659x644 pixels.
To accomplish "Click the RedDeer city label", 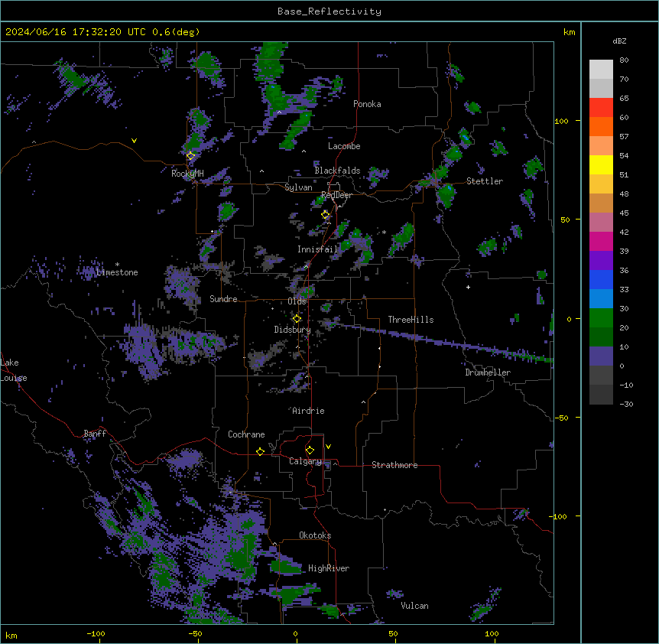I will [336, 195].
